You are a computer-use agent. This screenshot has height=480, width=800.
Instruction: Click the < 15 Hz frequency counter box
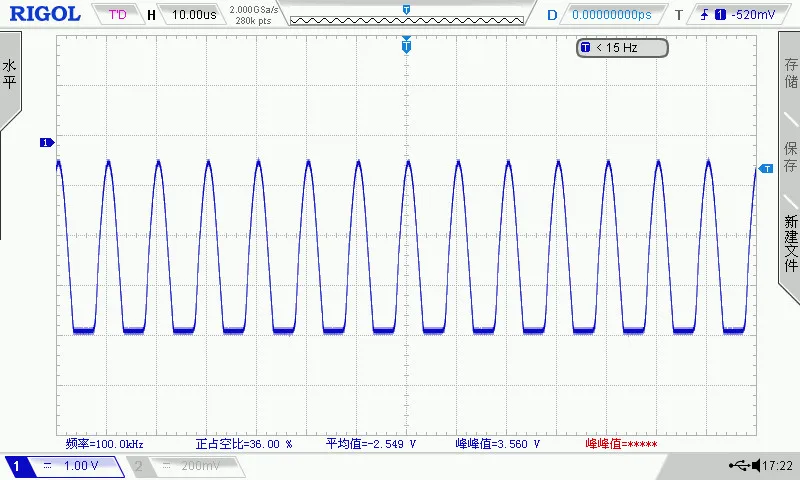[622, 48]
